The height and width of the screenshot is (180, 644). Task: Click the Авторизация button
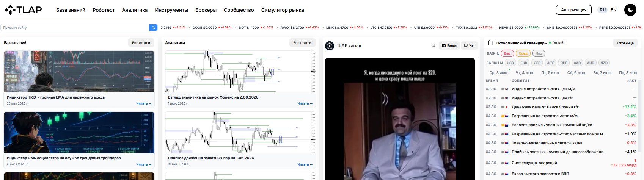pos(573,10)
